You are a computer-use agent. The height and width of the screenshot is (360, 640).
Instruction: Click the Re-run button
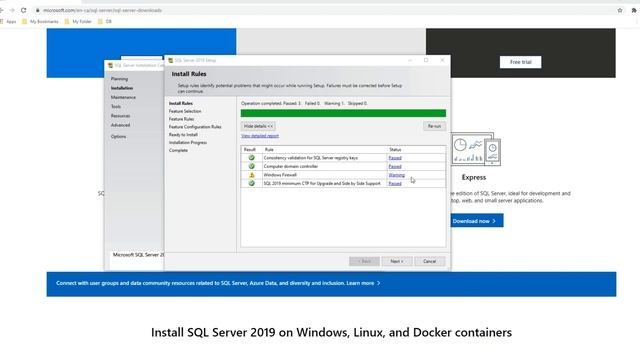coord(434,126)
